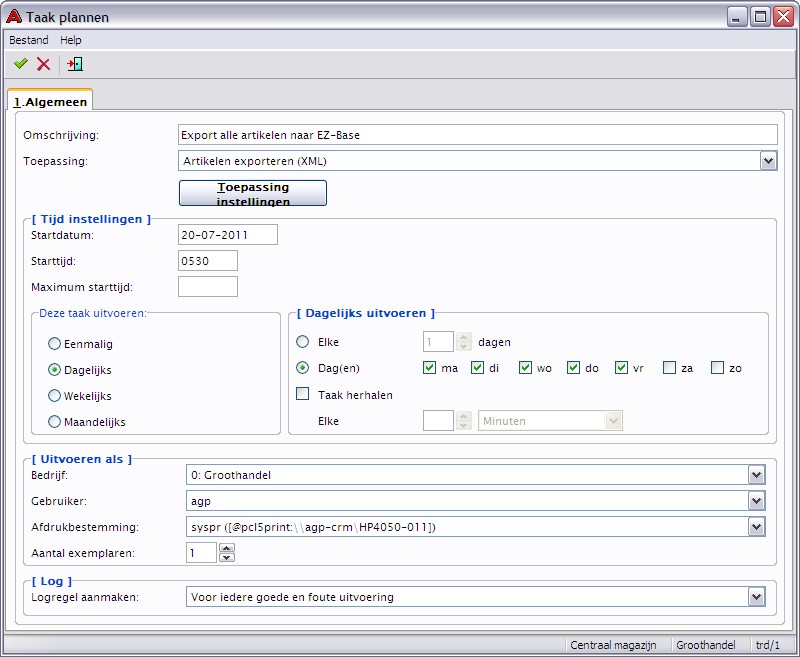This screenshot has height=657, width=800.
Task: Click the Omschrijving text field
Action: coord(478,135)
